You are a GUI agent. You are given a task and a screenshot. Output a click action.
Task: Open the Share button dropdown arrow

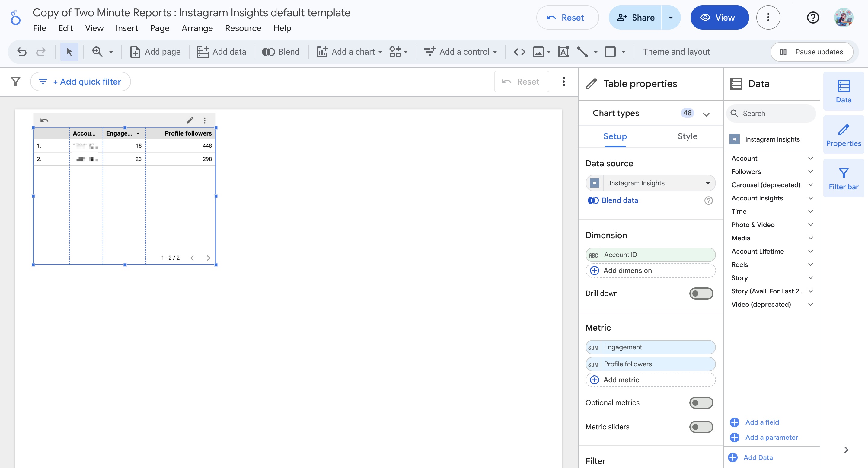pos(671,18)
